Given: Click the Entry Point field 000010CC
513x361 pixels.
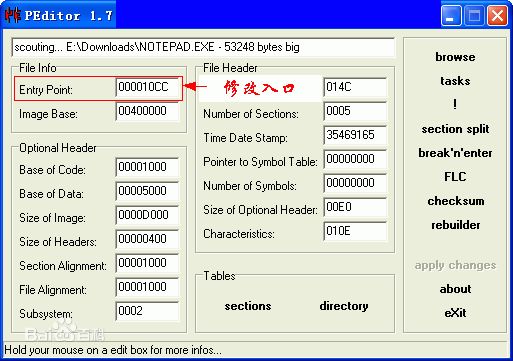Looking at the screenshot, I should point(147,88).
